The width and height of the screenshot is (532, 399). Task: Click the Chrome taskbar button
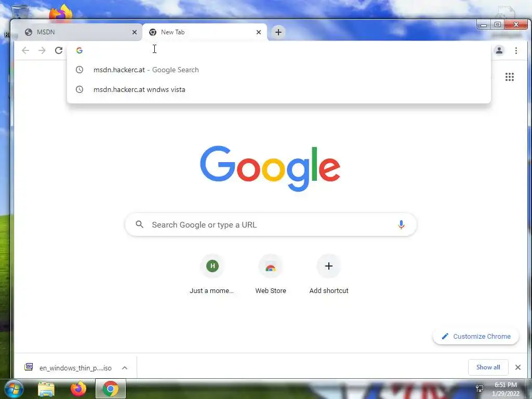point(111,389)
